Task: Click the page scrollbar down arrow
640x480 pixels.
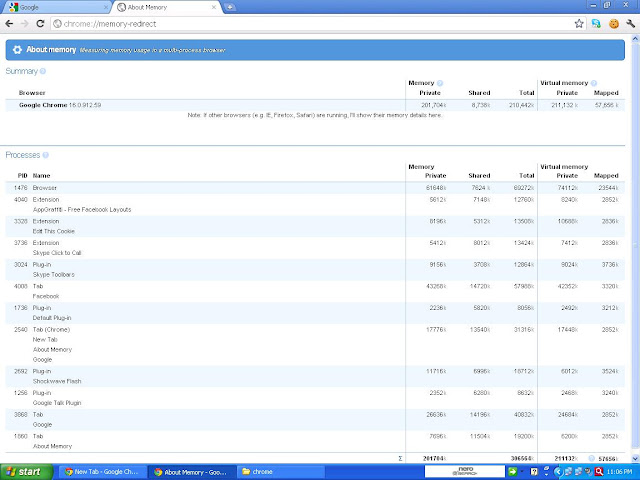Action: tap(635, 458)
